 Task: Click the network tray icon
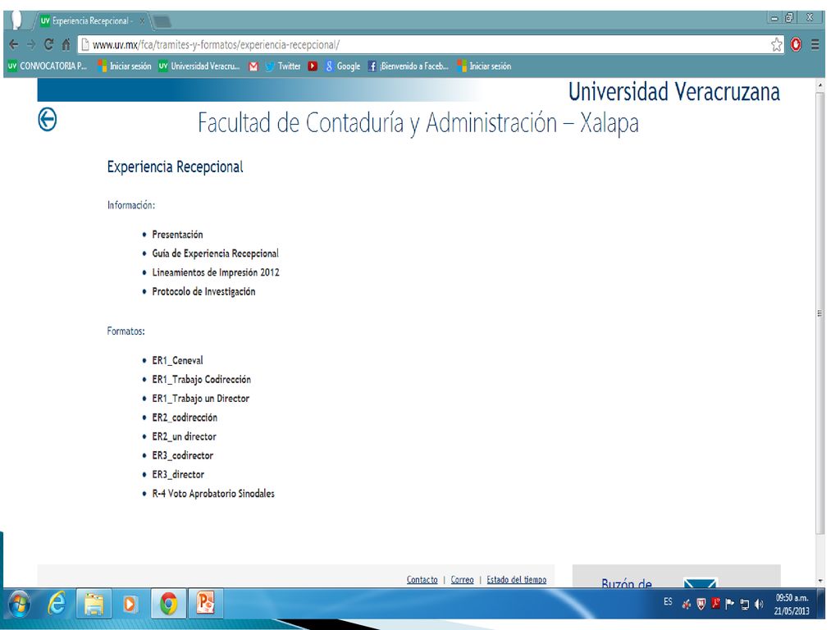point(745,605)
